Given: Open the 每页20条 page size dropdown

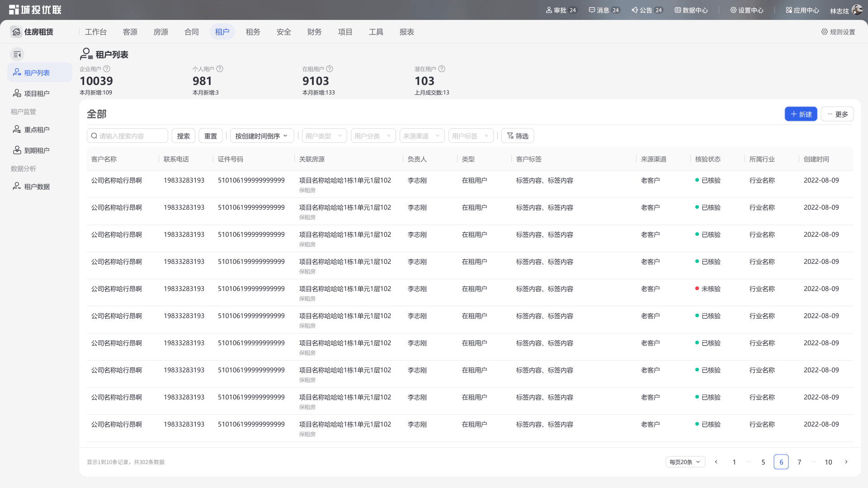Looking at the screenshot, I should [685, 462].
